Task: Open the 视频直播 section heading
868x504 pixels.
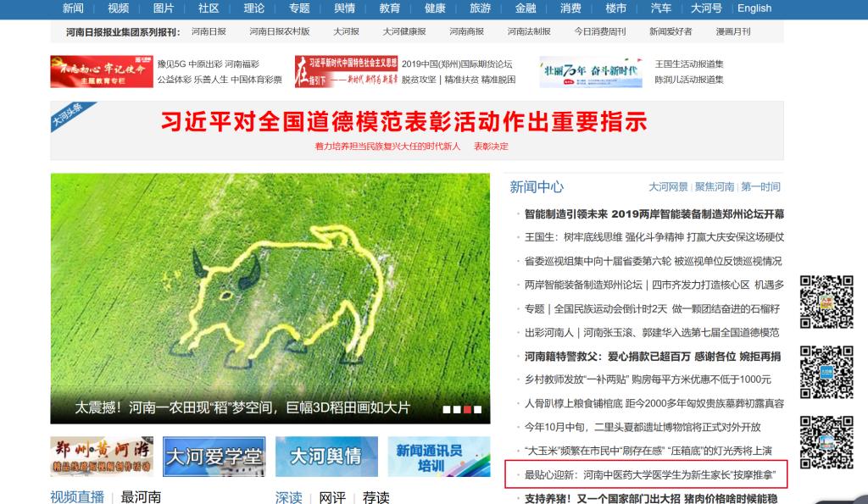Action: 77,496
